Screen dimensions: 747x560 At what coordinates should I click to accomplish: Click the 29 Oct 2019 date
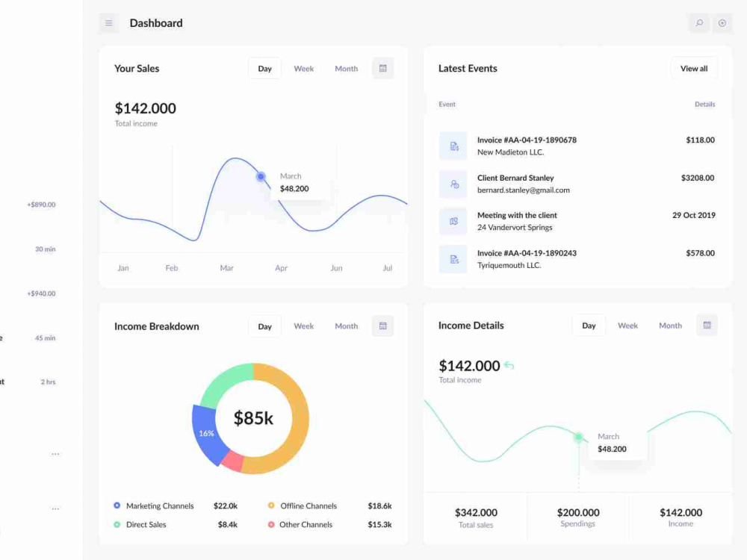[694, 215]
